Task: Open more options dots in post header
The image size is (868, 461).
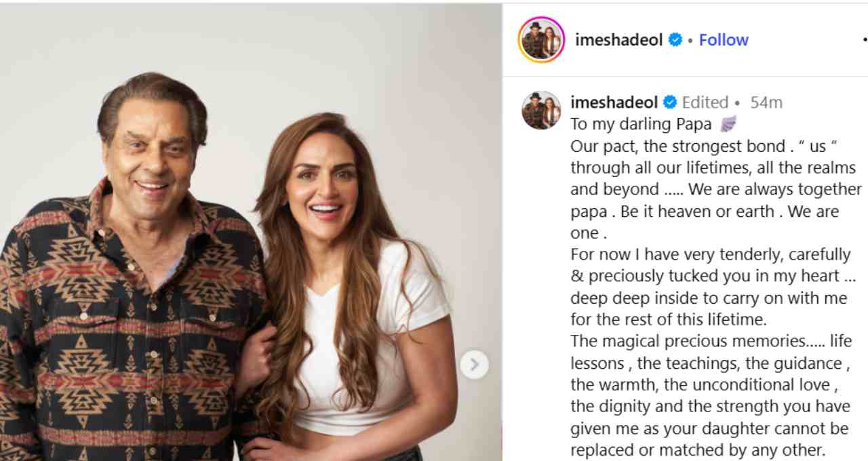Action: click(x=865, y=40)
